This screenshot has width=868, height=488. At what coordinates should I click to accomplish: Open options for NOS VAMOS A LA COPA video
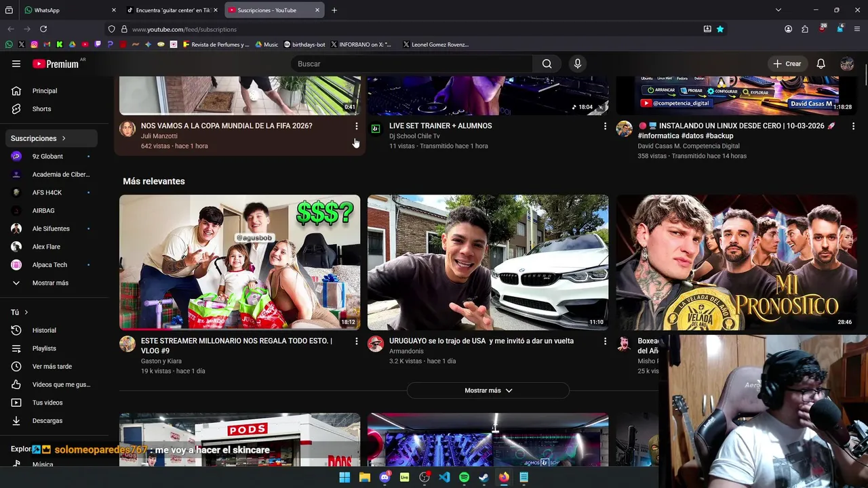pos(356,126)
